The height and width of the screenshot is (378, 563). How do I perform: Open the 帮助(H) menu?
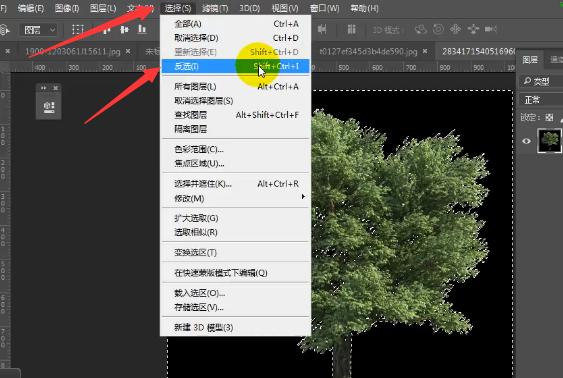click(x=364, y=8)
